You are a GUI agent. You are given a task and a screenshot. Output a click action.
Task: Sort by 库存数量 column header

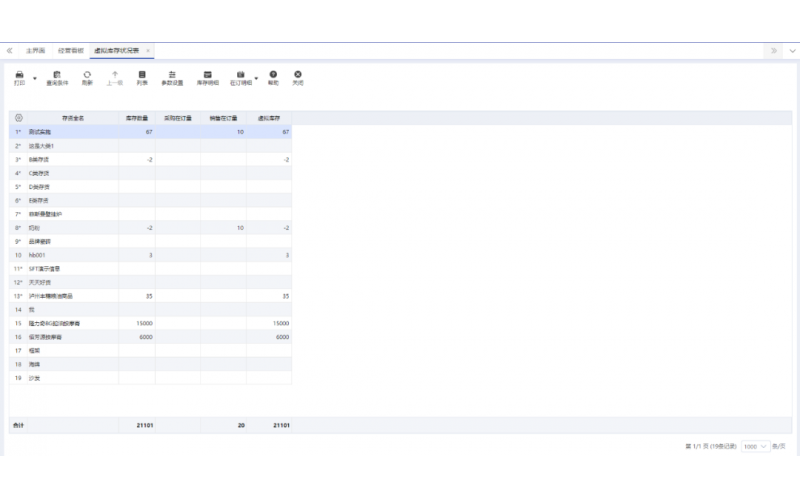(137, 118)
